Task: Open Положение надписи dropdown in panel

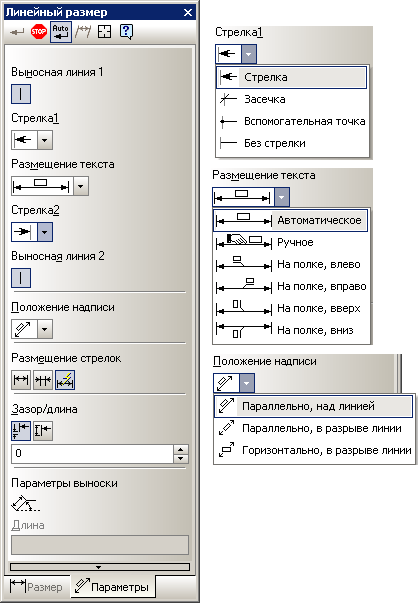Action: (45, 330)
